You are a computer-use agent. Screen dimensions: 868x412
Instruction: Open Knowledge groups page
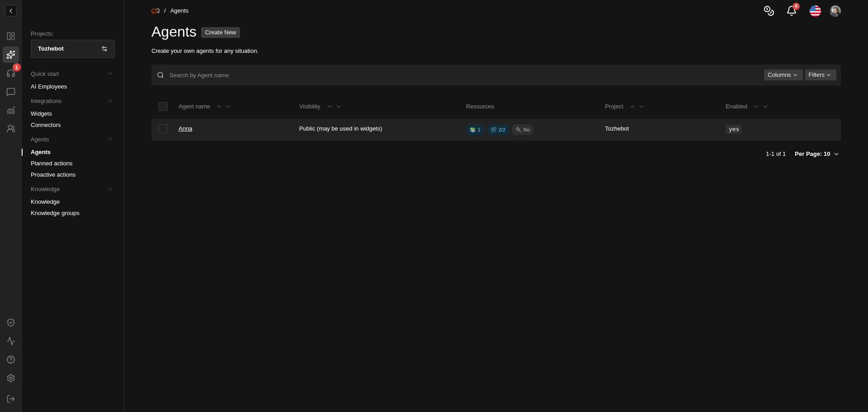55,213
